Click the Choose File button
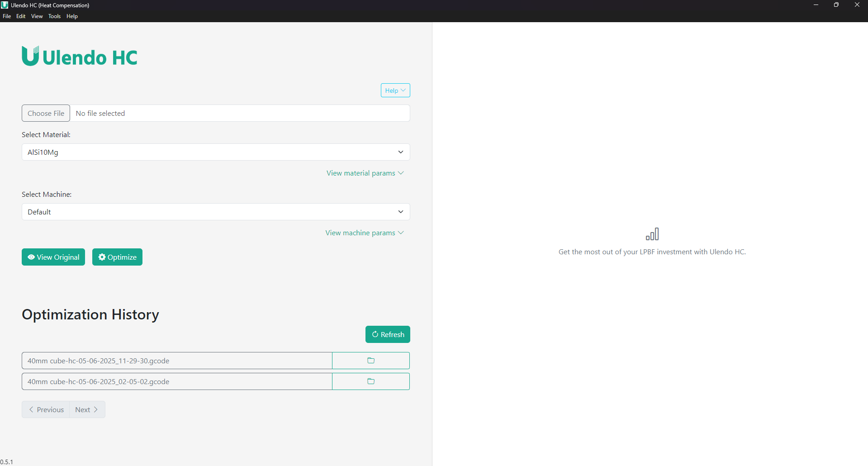Screen dimensions: 868x466 46,113
